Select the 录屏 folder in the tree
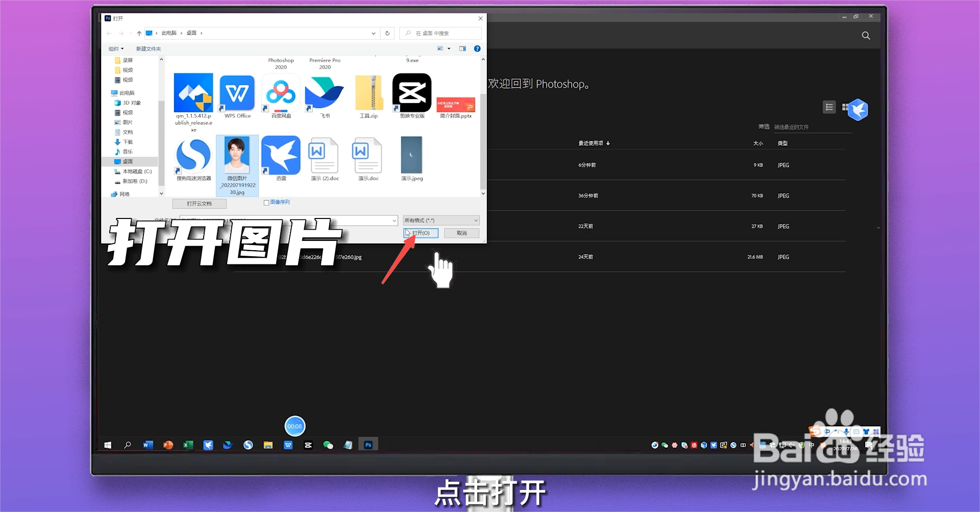Screen dimensions: 980x512 click(124, 60)
